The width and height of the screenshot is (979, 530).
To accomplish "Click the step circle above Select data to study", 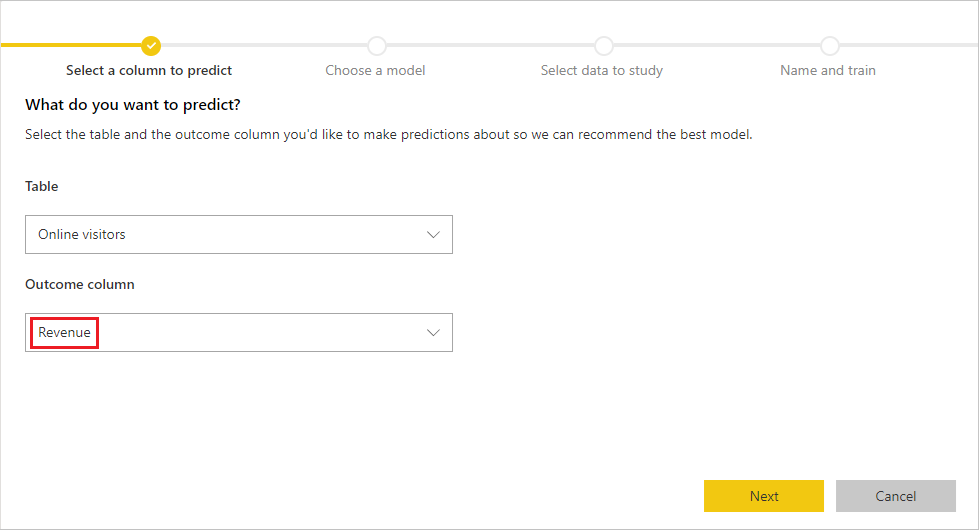I will pyautogui.click(x=603, y=46).
